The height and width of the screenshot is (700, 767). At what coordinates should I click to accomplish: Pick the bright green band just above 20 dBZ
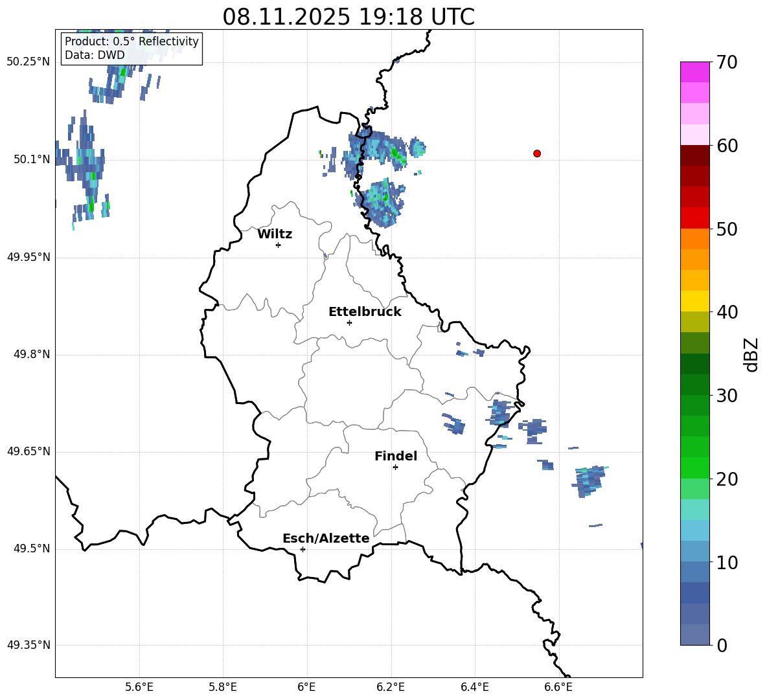click(694, 468)
